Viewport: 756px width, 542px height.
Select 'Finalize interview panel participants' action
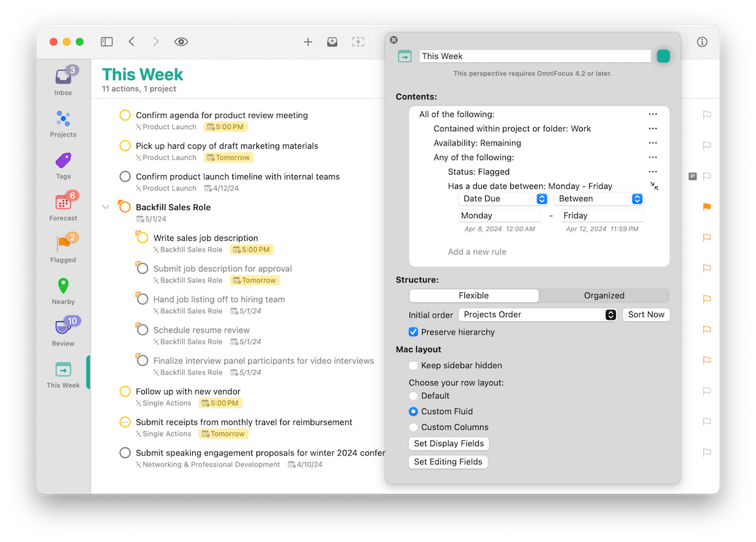(x=264, y=361)
